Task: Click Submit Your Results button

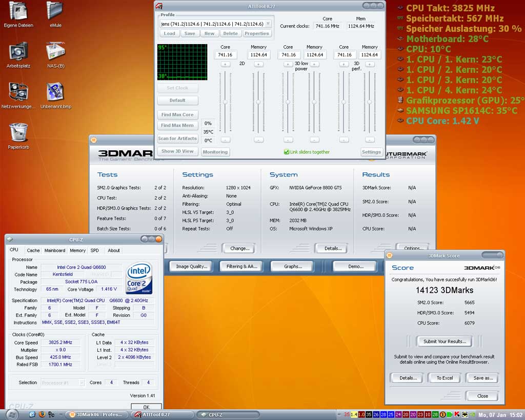Action: pos(445,342)
